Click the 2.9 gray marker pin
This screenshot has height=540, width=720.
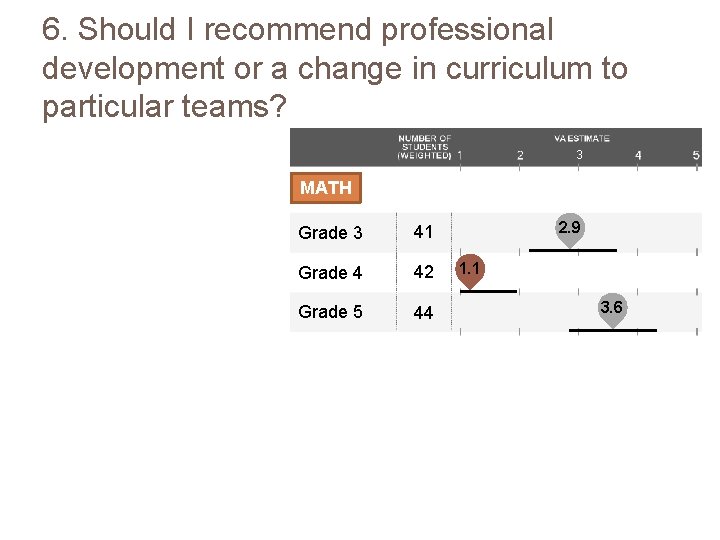tap(569, 229)
